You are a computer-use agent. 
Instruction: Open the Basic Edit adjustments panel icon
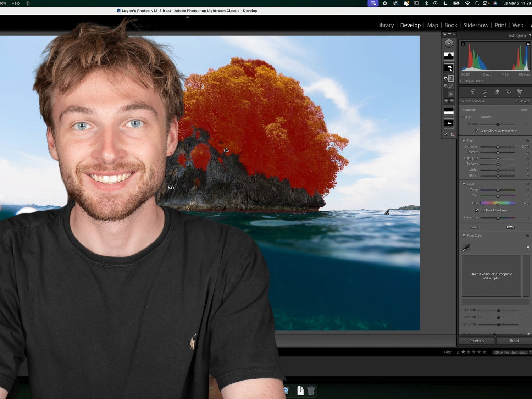[473, 92]
